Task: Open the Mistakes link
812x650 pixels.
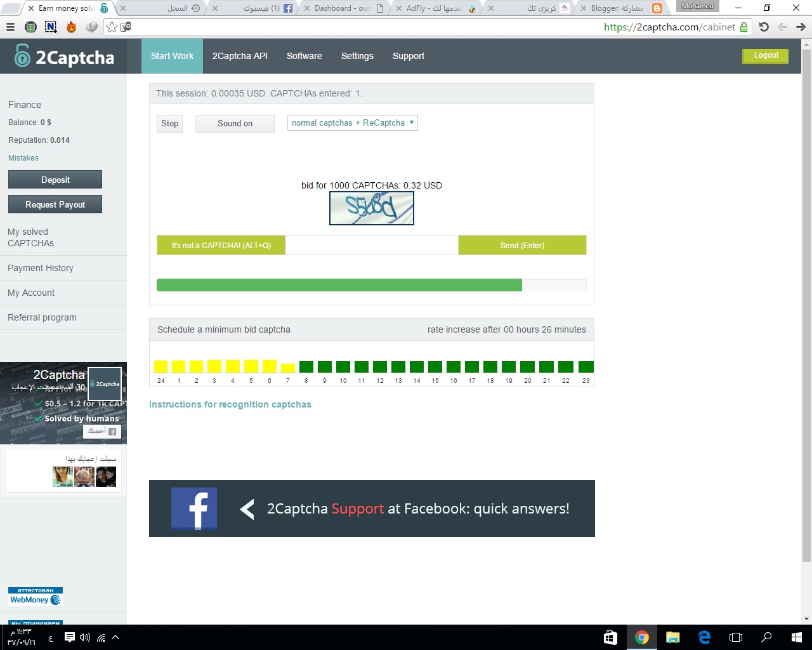Action: [x=23, y=158]
